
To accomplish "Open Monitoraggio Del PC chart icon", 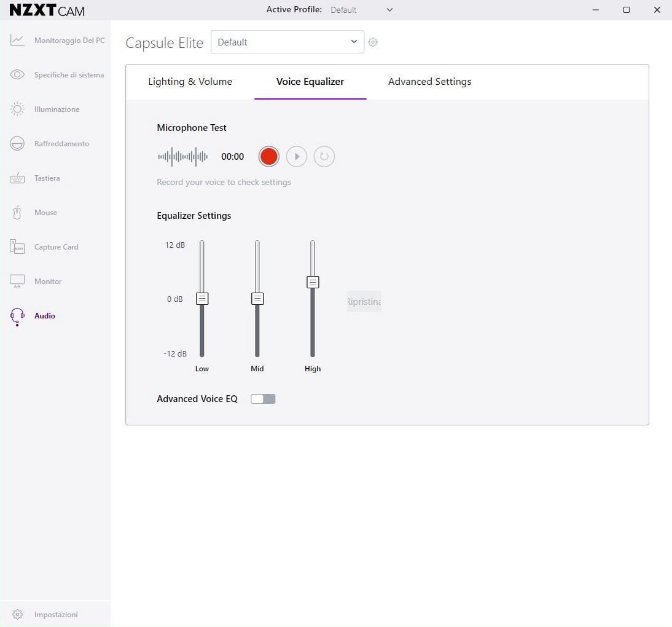I will (x=17, y=41).
